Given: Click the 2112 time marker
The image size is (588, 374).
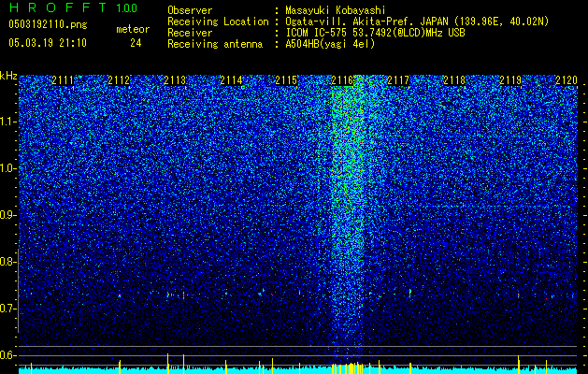Looking at the screenshot, I should (119, 80).
